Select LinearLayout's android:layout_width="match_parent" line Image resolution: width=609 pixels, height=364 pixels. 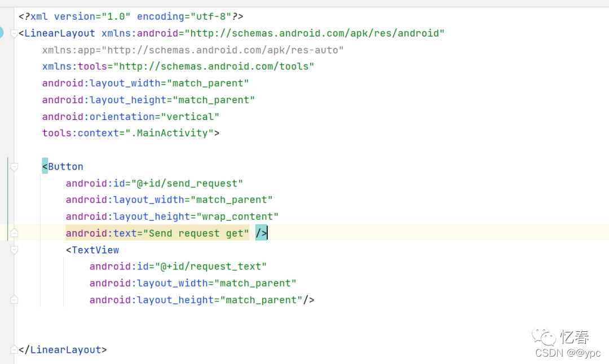[145, 83]
